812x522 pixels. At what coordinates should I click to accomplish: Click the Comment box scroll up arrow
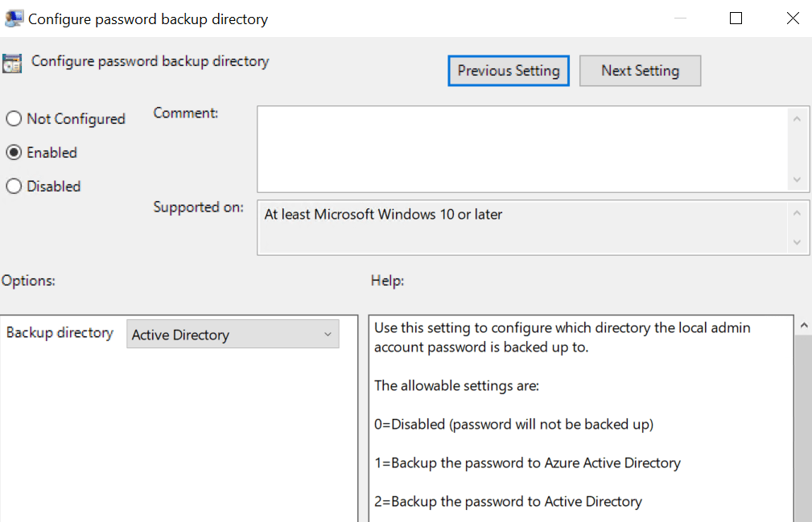[x=797, y=119]
